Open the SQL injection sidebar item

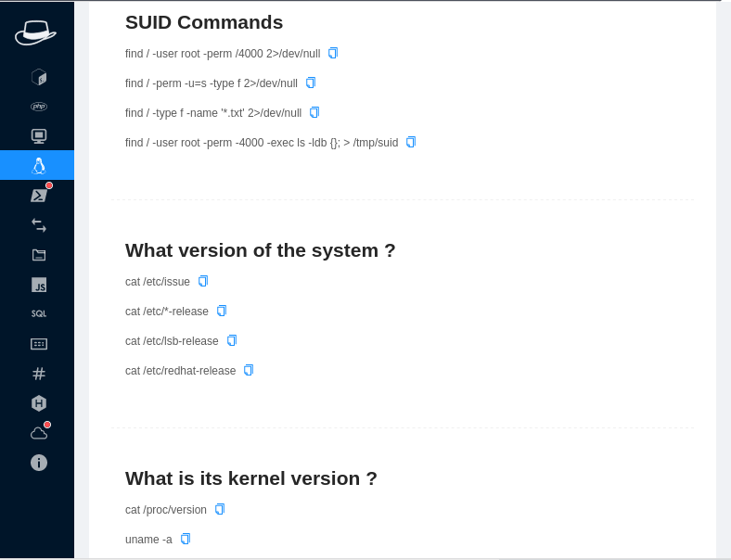[x=39, y=314]
